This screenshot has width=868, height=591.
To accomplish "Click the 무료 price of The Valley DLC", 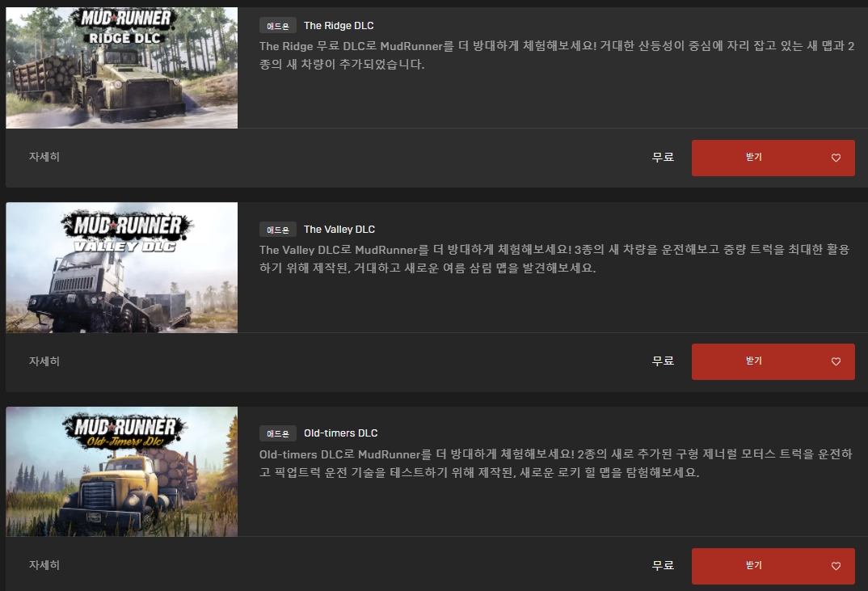I will pos(663,361).
